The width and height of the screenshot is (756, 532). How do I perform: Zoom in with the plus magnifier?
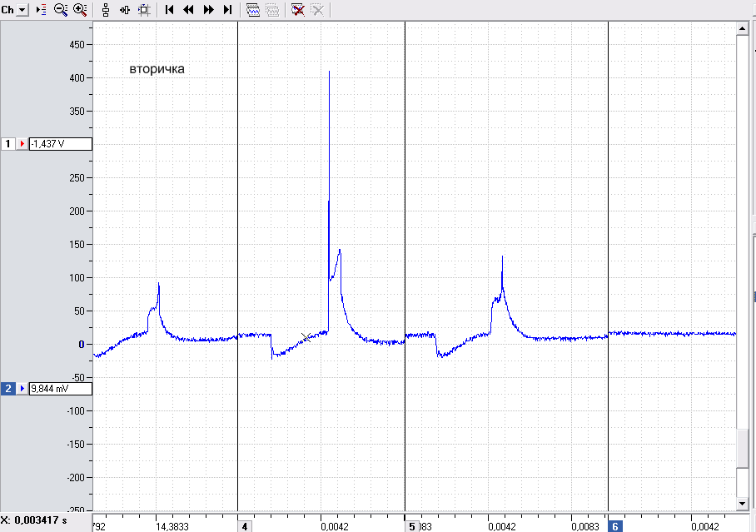(x=80, y=10)
